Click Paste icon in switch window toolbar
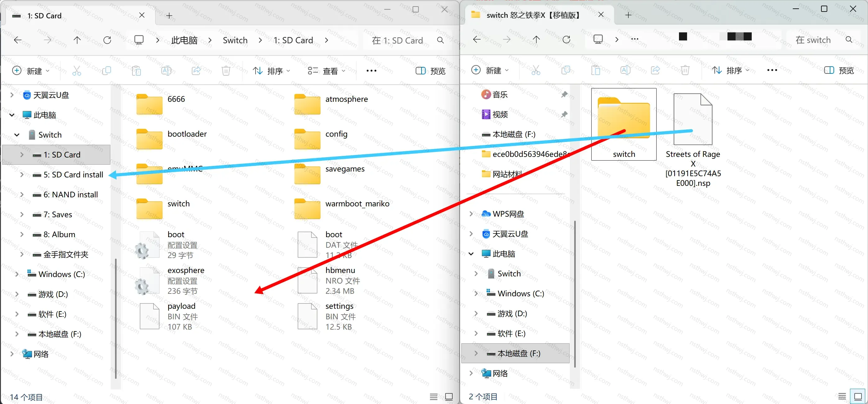The width and height of the screenshot is (868, 404). coord(595,70)
